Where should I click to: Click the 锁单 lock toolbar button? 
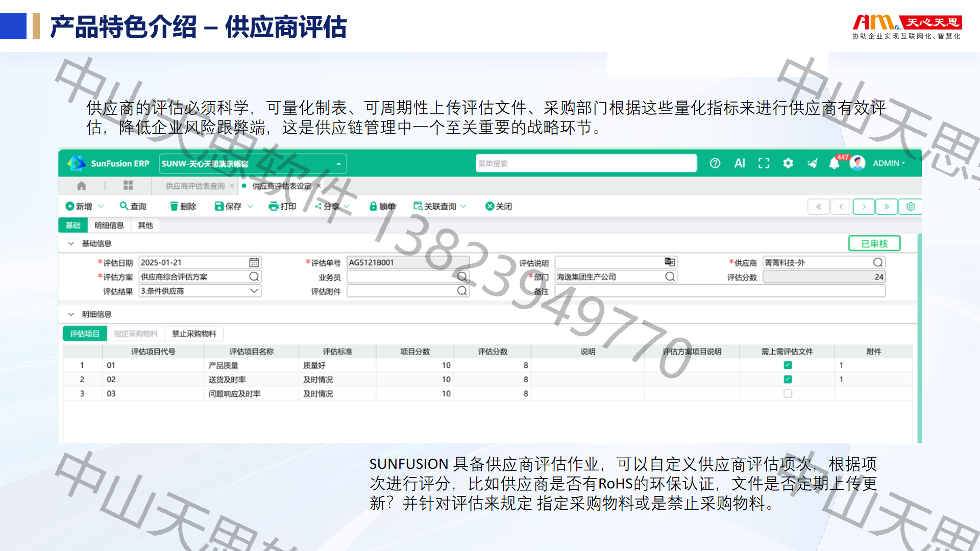pos(382,206)
